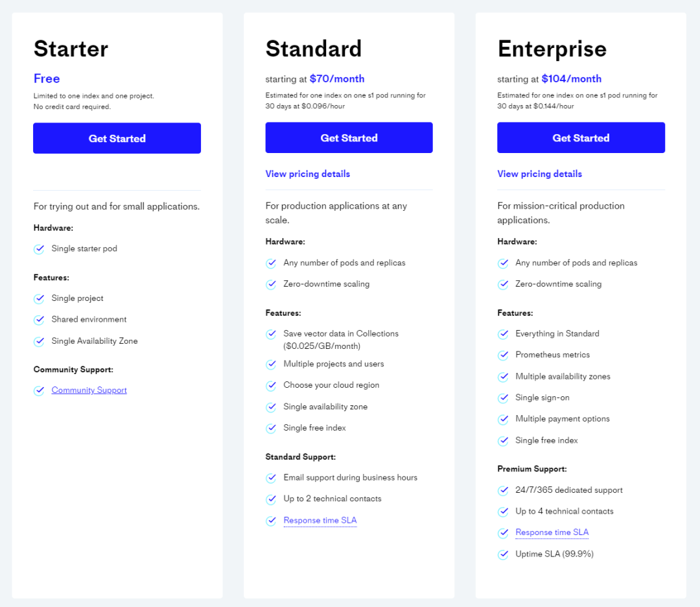
Task: Open Response time SLA link in Enterprise
Action: [552, 532]
